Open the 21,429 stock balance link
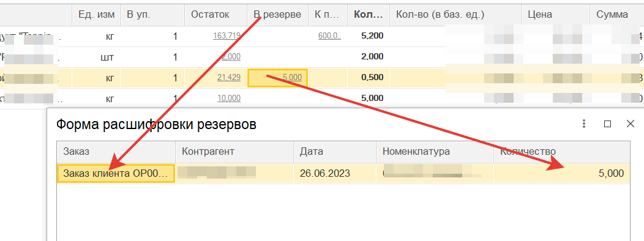 tap(229, 77)
